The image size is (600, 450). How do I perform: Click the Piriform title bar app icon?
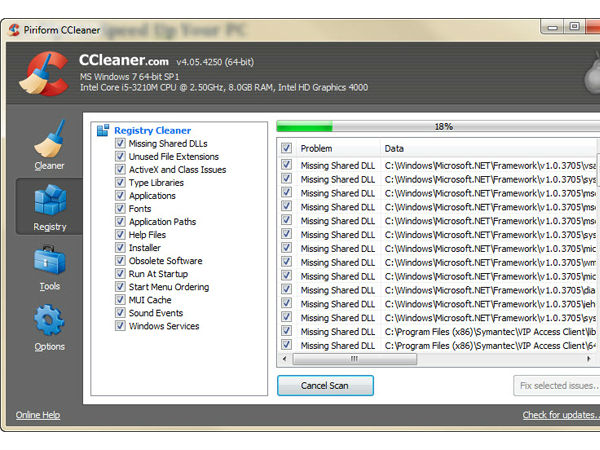tap(13, 30)
